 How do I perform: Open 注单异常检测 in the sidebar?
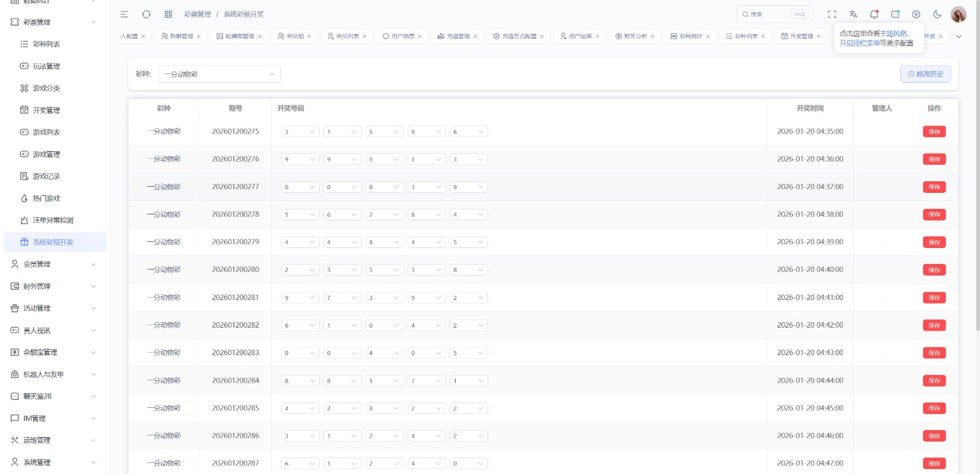tap(53, 220)
